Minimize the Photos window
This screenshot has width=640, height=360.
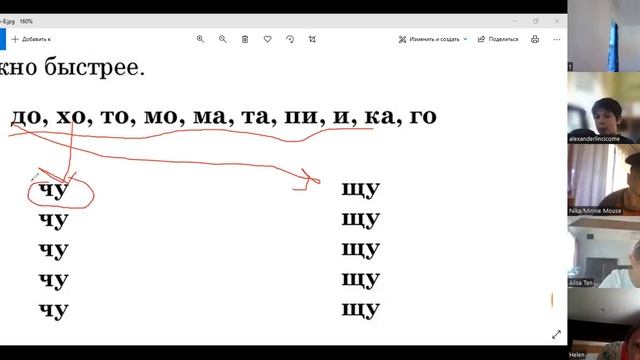pyautogui.click(x=516, y=21)
